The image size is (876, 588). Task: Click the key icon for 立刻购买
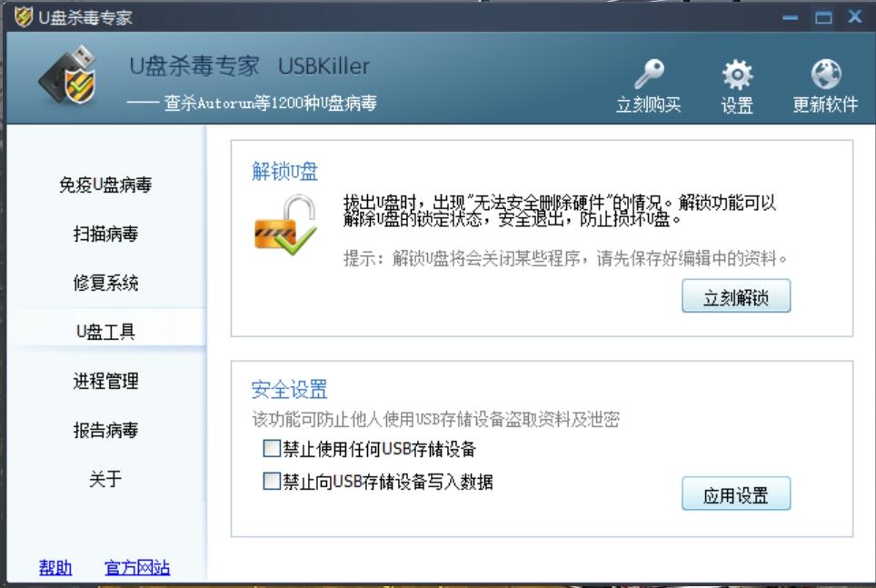click(649, 74)
